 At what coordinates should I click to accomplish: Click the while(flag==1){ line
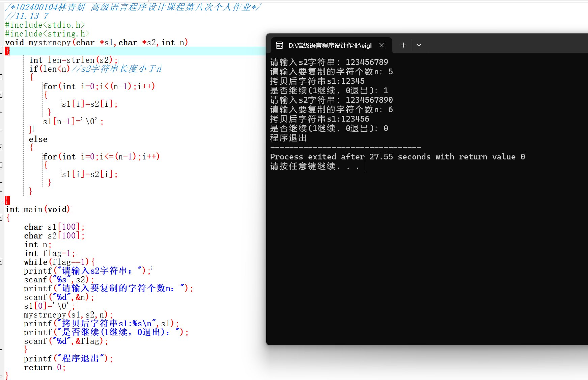click(x=60, y=262)
